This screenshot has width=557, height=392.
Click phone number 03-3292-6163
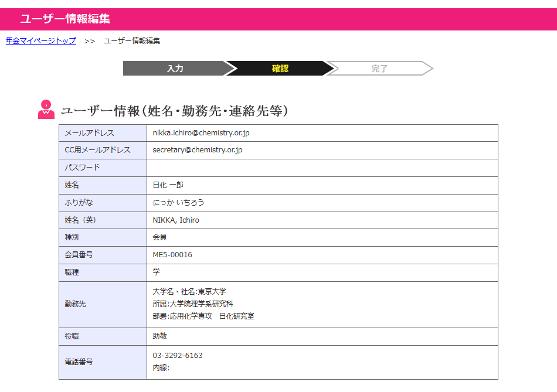(x=178, y=356)
